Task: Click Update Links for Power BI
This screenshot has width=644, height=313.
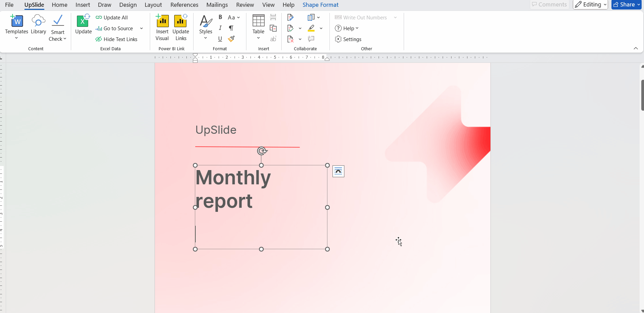Action: click(181, 28)
